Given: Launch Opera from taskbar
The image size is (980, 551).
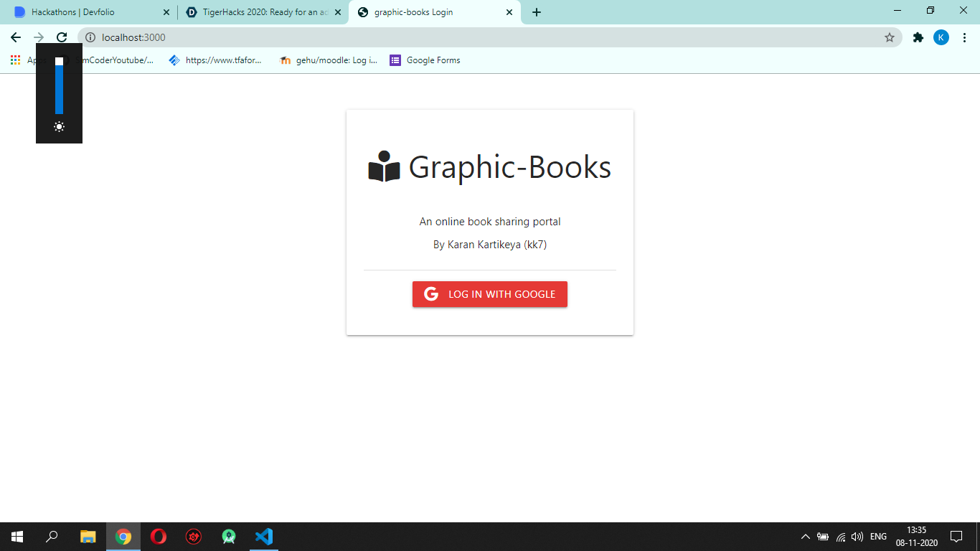Looking at the screenshot, I should (x=159, y=537).
